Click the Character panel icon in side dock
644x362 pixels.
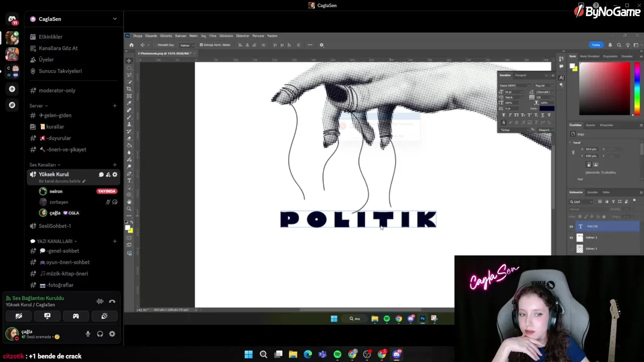(561, 77)
